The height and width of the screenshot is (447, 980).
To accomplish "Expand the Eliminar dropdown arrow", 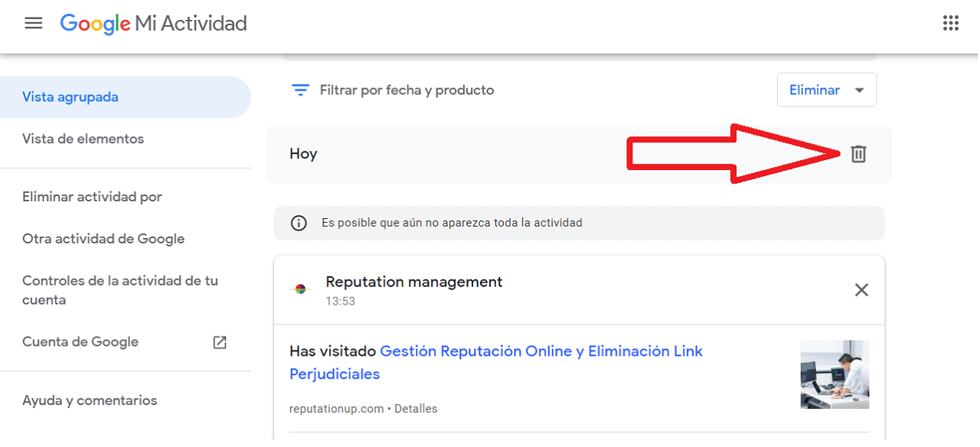I will [859, 90].
